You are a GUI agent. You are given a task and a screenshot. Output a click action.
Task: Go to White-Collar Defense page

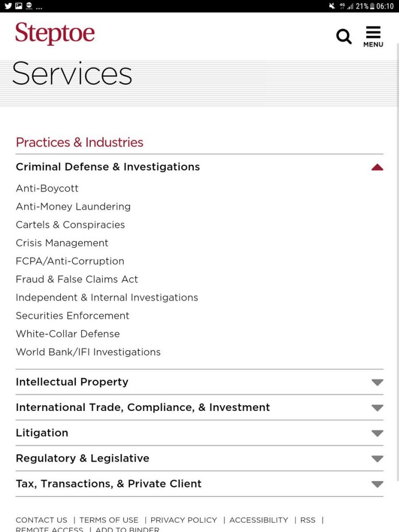[x=68, y=334]
